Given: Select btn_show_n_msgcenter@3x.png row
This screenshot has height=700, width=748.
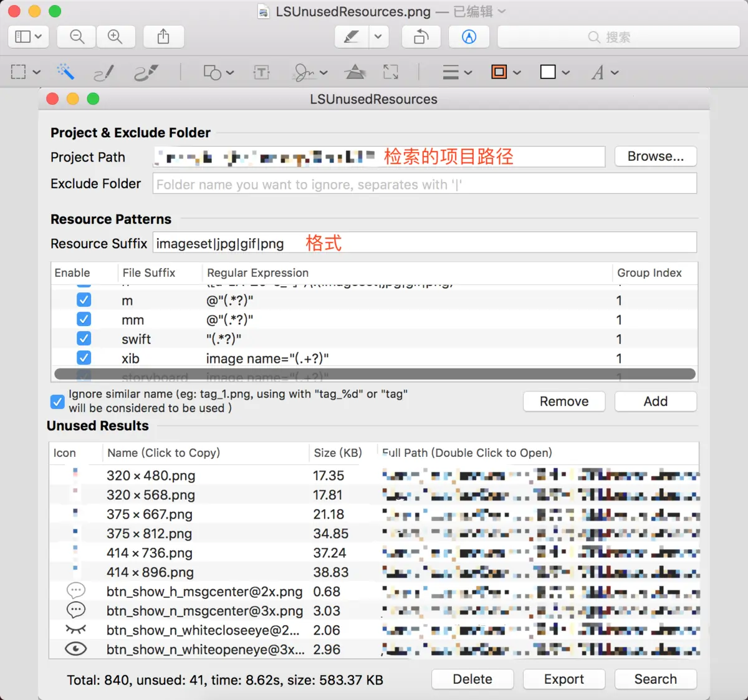Looking at the screenshot, I should [x=374, y=611].
